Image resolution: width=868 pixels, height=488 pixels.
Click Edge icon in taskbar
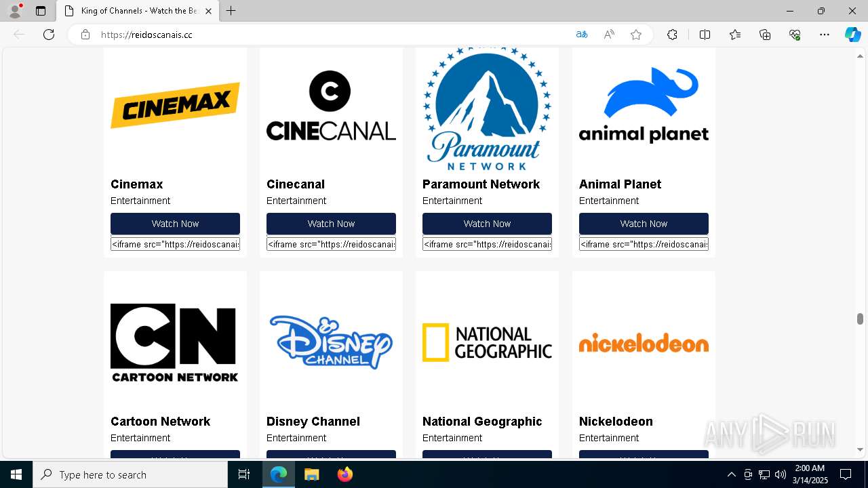click(279, 474)
